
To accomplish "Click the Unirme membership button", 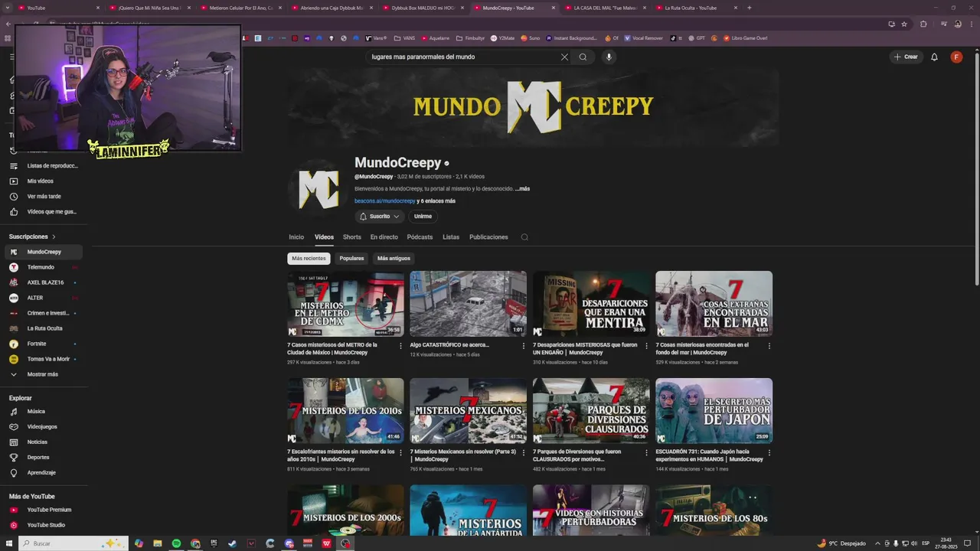I will tap(423, 217).
